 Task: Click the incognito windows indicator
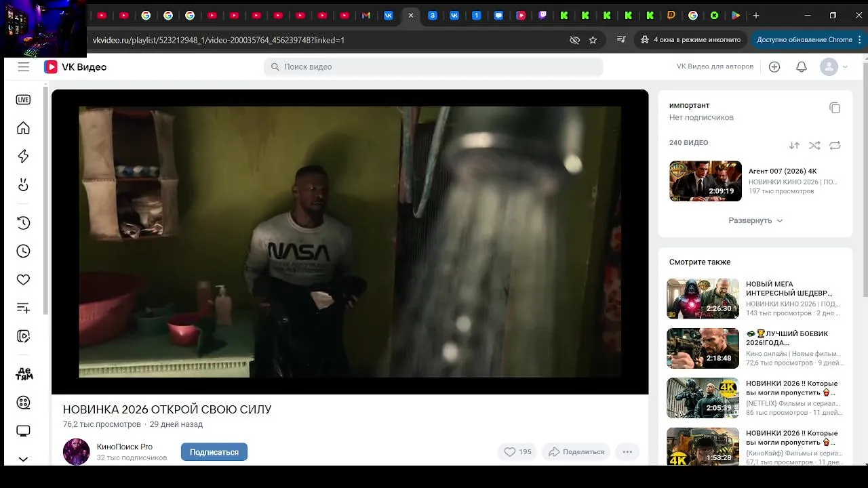690,40
